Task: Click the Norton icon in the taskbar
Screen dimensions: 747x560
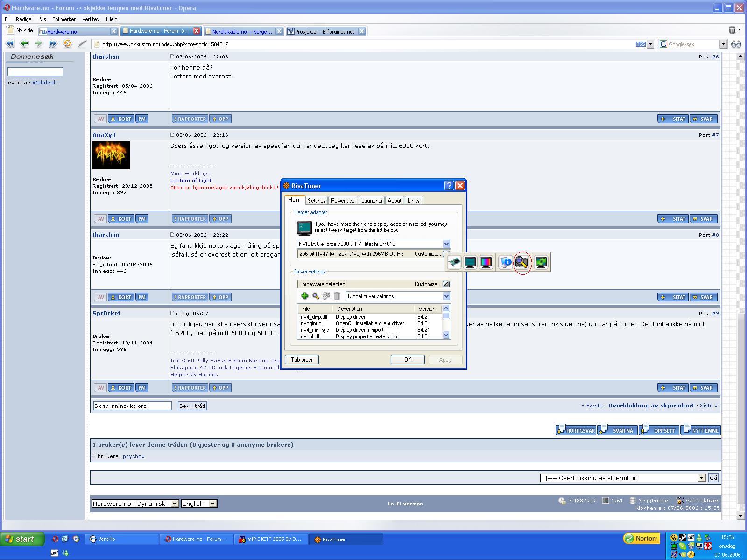Action: pyautogui.click(x=641, y=539)
